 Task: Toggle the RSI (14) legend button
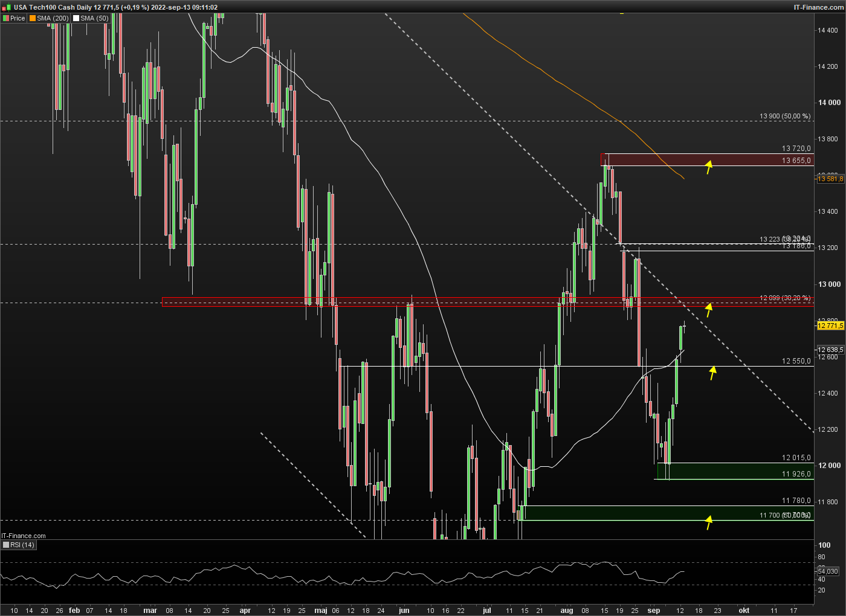coord(19,545)
